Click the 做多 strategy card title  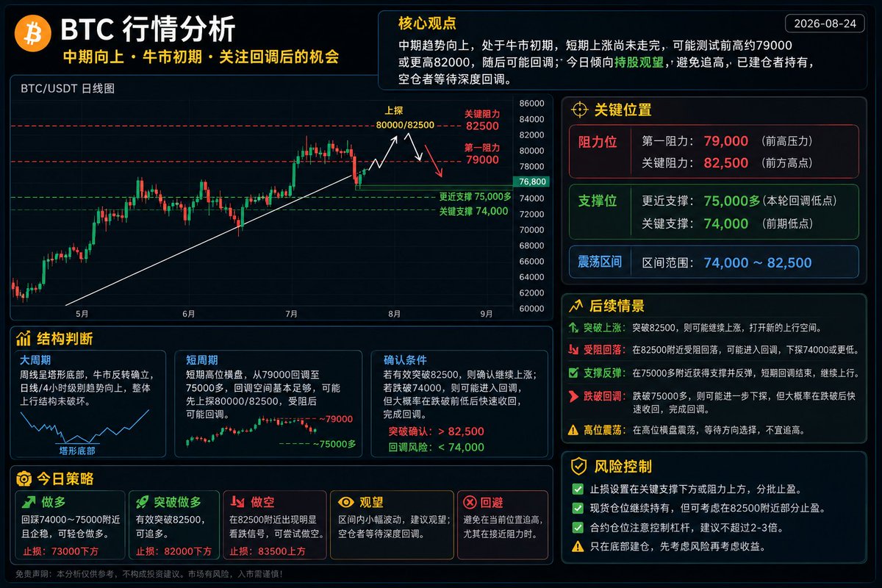point(52,502)
